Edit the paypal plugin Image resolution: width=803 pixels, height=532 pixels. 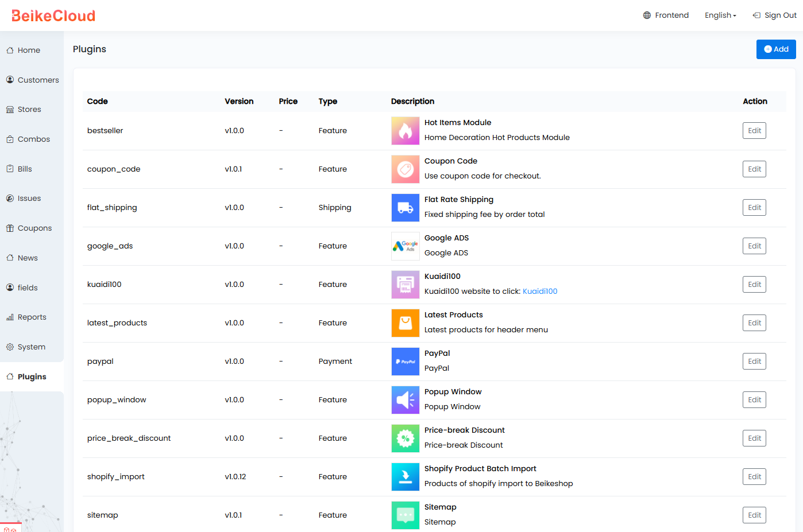(754, 361)
